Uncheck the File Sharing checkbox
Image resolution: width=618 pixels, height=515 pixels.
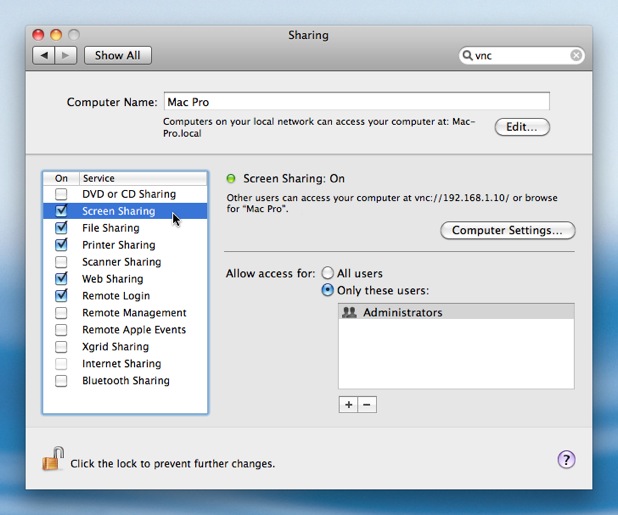click(61, 228)
